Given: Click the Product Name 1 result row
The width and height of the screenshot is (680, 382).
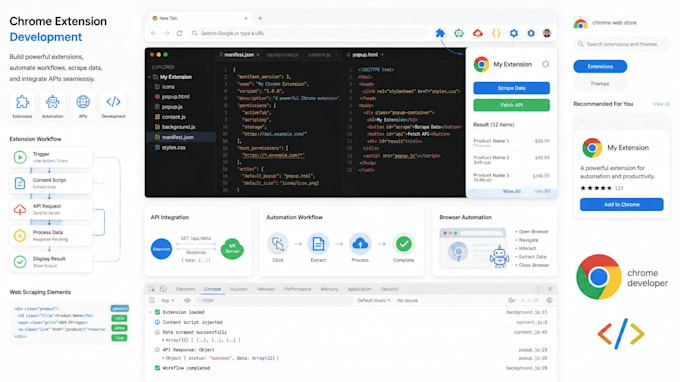Looking at the screenshot, I should pyautogui.click(x=511, y=142).
